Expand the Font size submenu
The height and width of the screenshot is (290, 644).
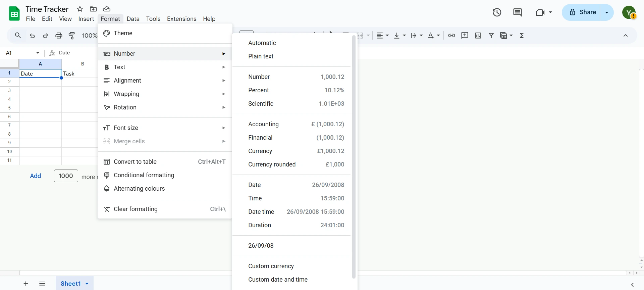pyautogui.click(x=164, y=128)
